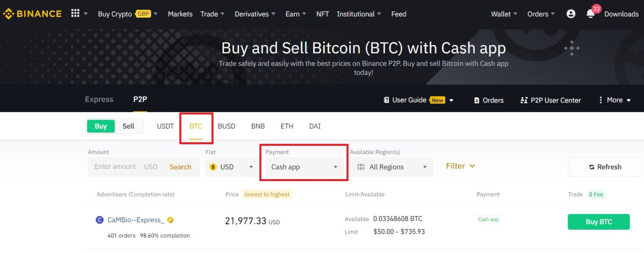The image size is (644, 254).
Task: Click the verified badge next to CaMBio--Express_
Action: click(x=170, y=220)
